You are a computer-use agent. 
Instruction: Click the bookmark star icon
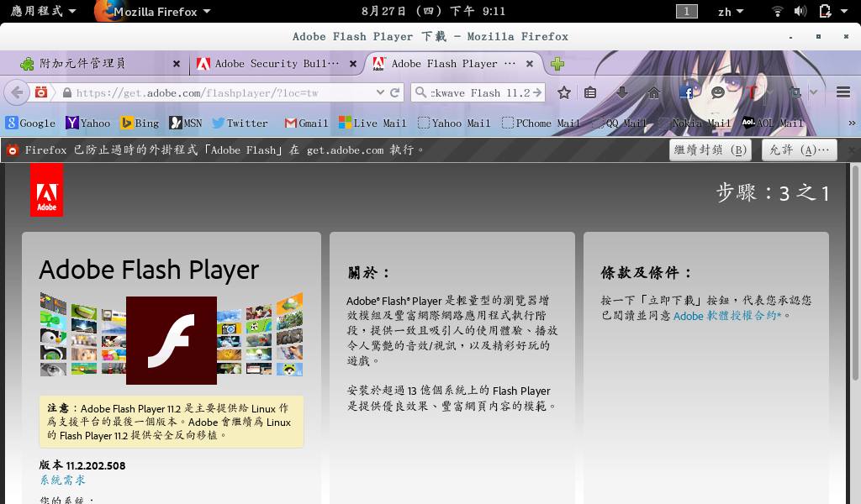[564, 93]
